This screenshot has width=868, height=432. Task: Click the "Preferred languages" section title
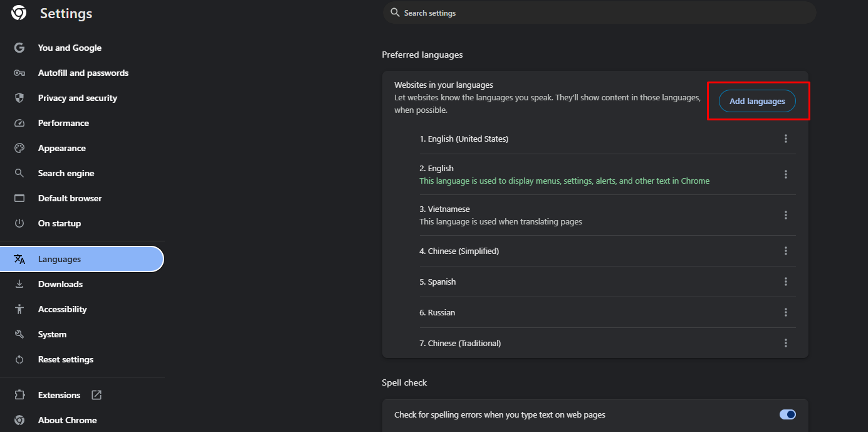point(422,55)
